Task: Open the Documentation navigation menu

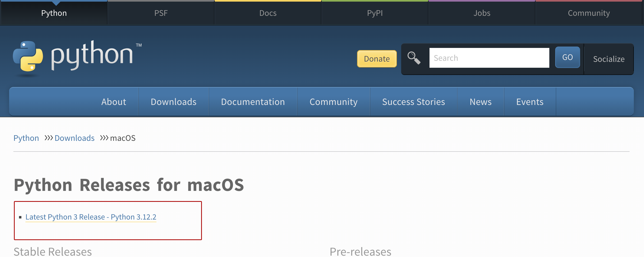Action: click(x=253, y=102)
